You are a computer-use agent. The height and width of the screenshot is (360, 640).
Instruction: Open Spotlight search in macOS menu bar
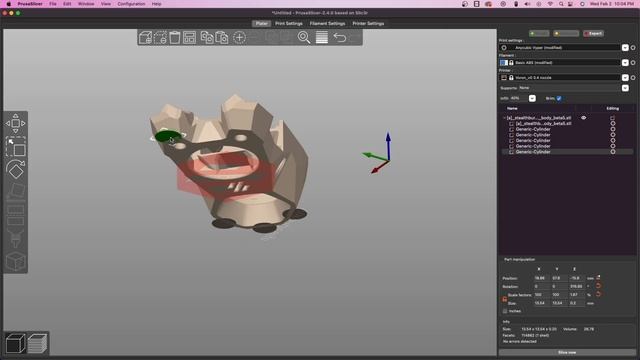[561, 4]
